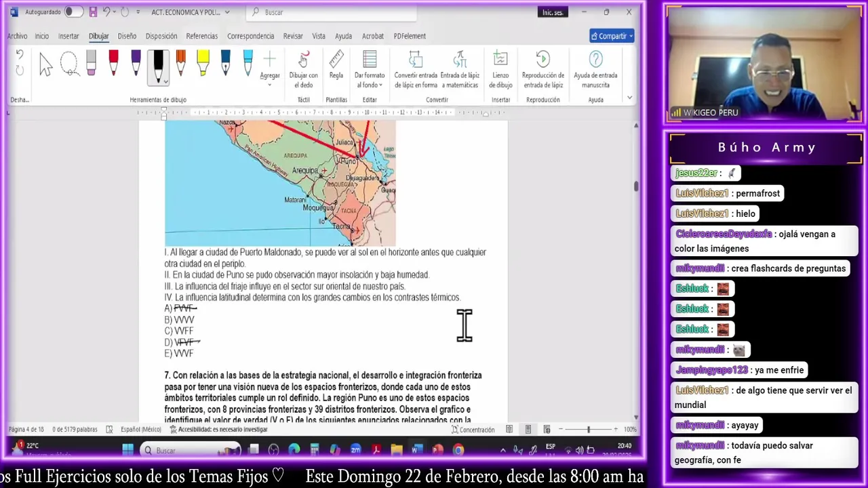Open Dar formato al fondo menu
This screenshot has height=488, width=868.
(370, 69)
